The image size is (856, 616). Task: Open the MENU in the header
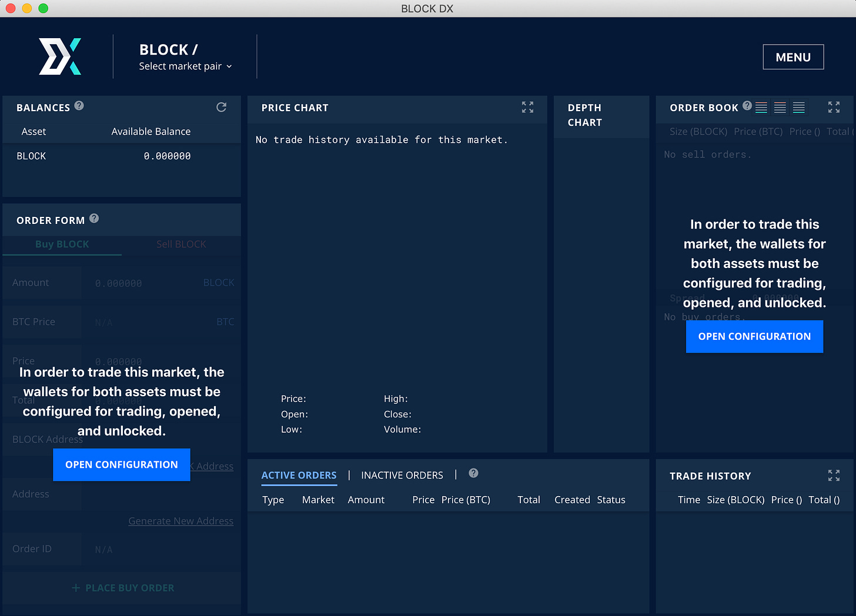[x=793, y=57]
